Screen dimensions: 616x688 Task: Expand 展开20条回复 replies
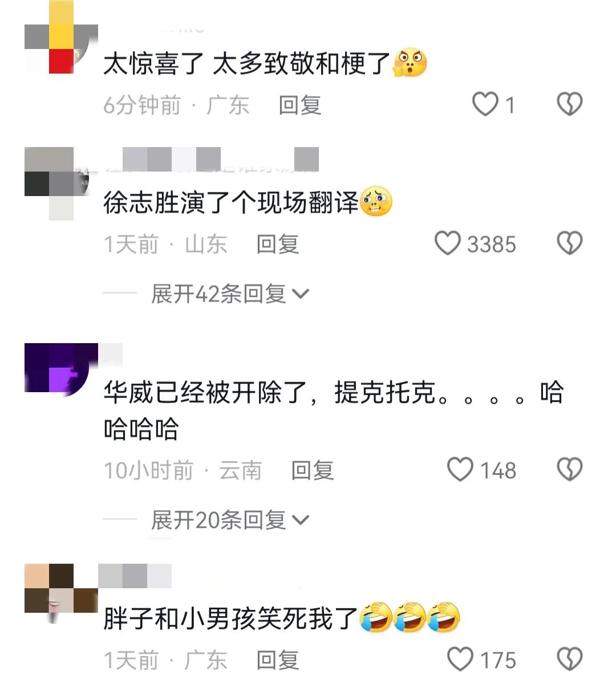click(230, 520)
